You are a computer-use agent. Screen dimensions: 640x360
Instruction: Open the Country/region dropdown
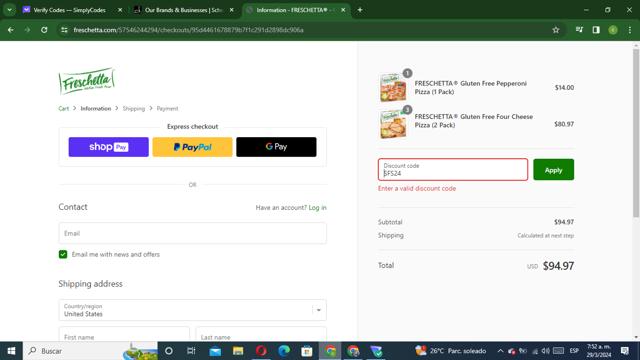coord(192,310)
